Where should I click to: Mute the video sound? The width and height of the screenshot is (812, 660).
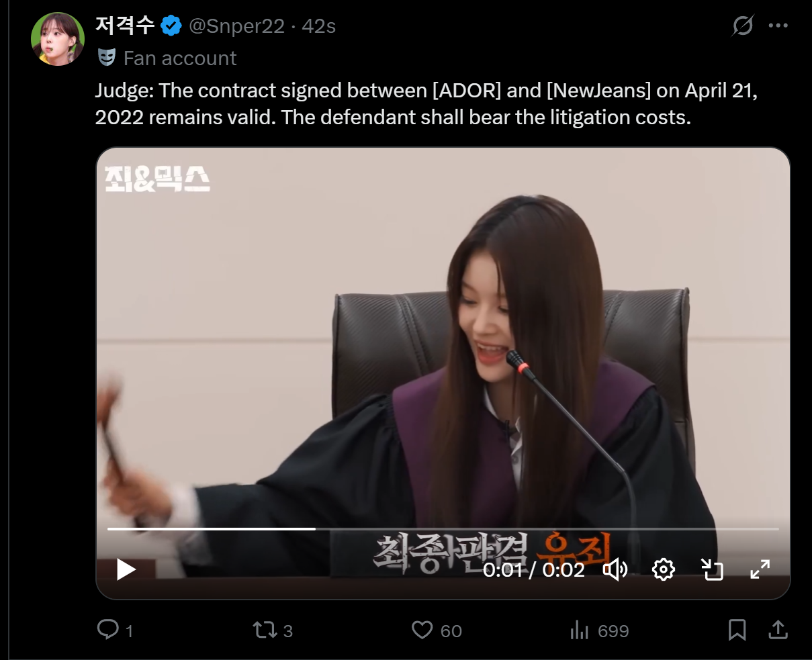615,570
